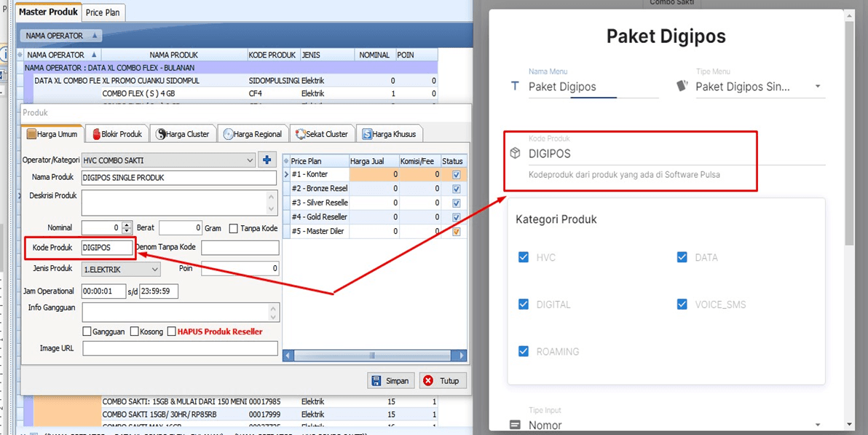Open Blokir Produk tab with red hand icon
The height and width of the screenshot is (435, 868).
tap(117, 134)
